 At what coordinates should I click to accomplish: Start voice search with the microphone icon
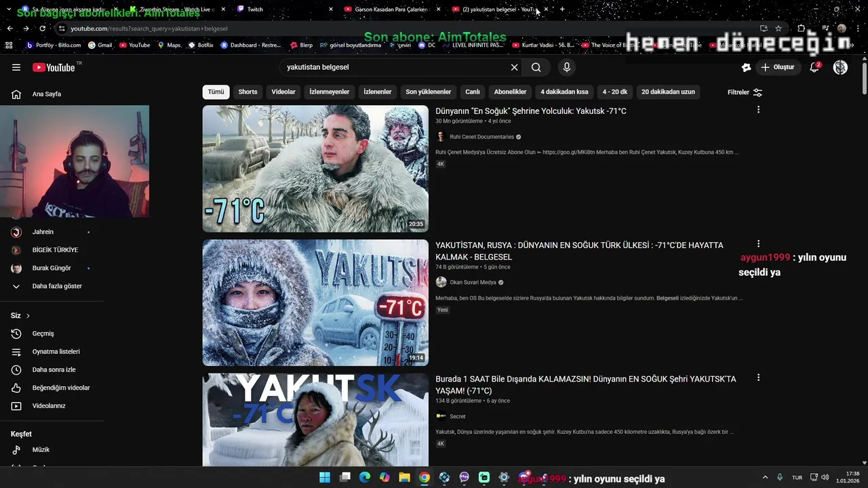point(567,67)
